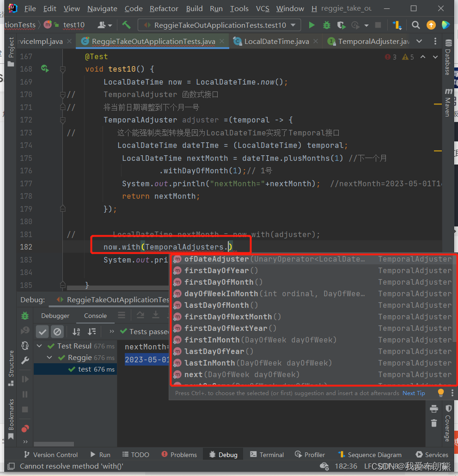Collapse the Reggie test class node

(49, 357)
